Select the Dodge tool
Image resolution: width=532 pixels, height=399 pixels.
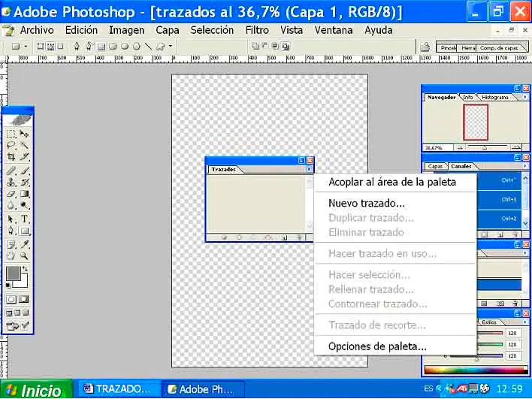24,205
